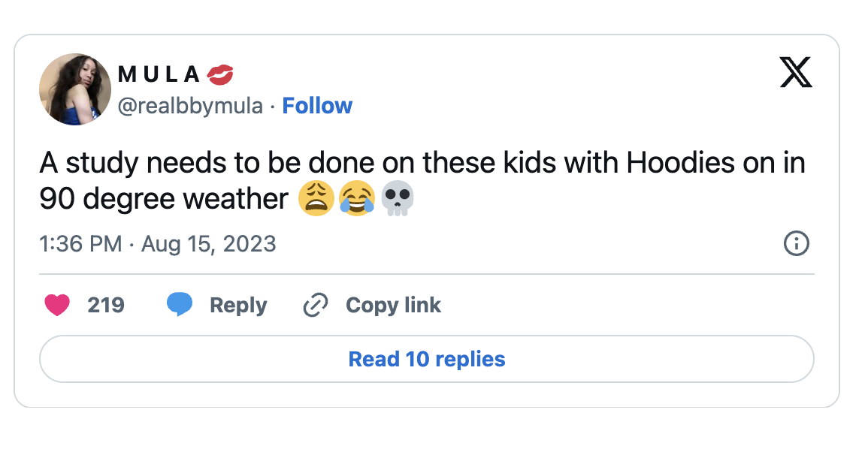868x455 pixels.
Task: Follow the @realbbymula account
Action: [317, 105]
